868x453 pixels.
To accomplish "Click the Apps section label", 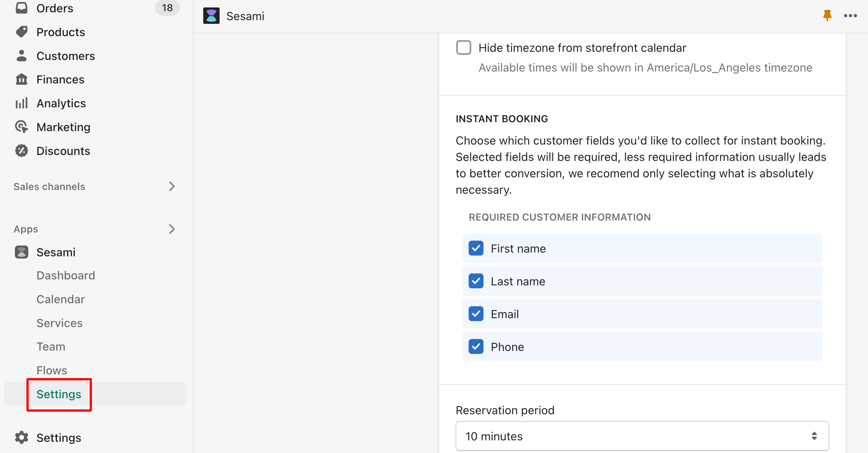I will pos(26,229).
